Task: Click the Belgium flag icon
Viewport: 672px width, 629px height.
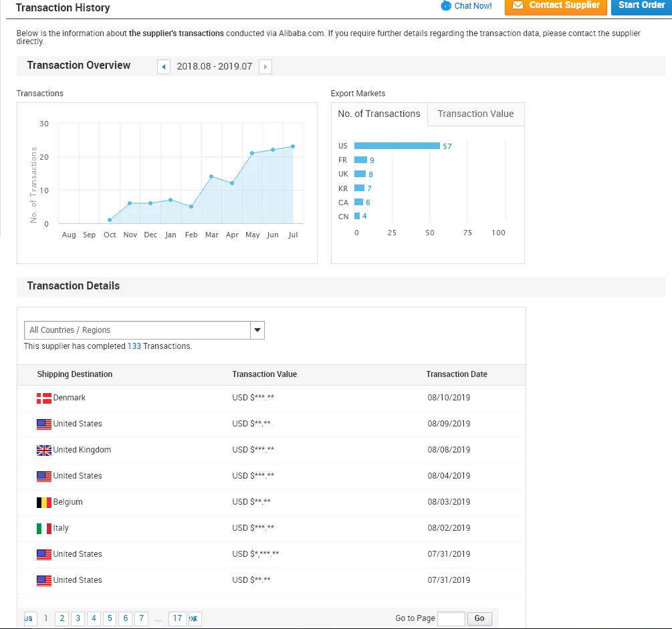Action: pyautogui.click(x=44, y=503)
